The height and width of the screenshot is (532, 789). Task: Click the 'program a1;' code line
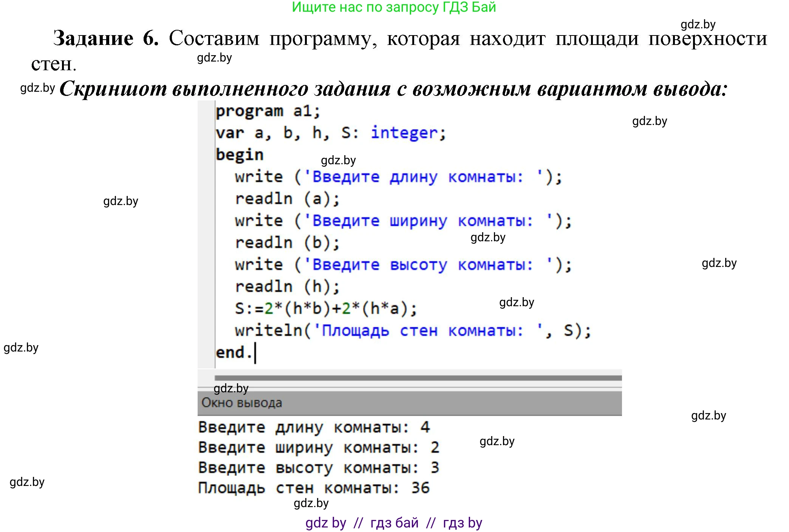click(268, 111)
